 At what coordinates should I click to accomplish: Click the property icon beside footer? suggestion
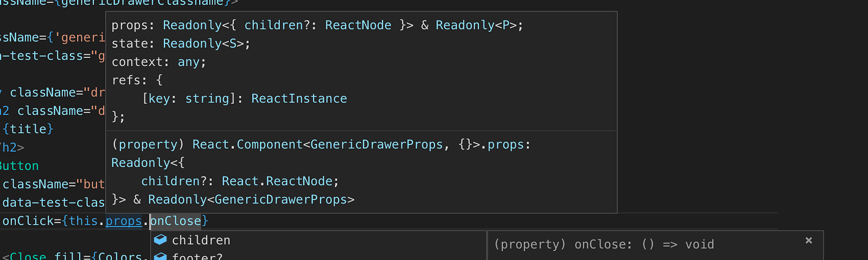click(160, 256)
